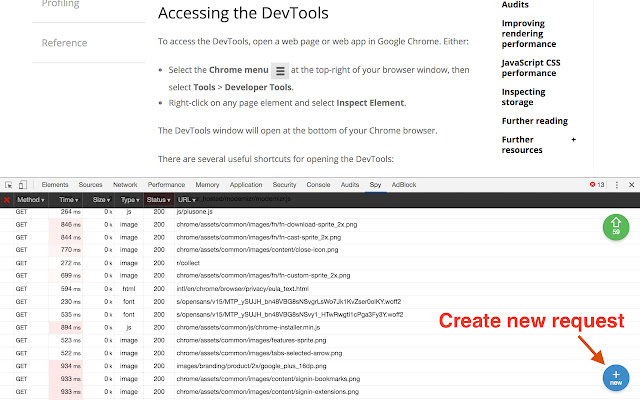Viewport: 640px width, 400px height.
Task: Open the Profiling sidebar link
Action: click(x=60, y=4)
